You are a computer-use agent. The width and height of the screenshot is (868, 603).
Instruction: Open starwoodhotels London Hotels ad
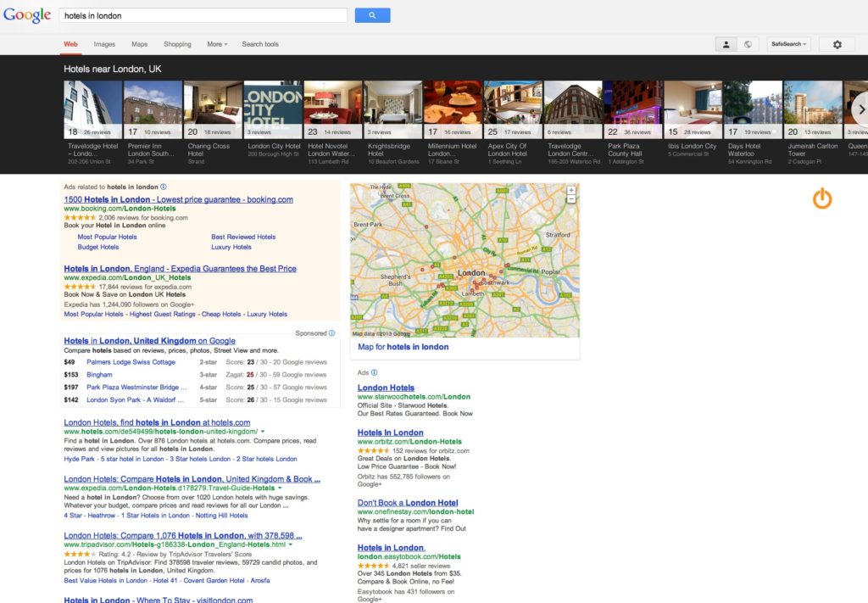[x=386, y=388]
